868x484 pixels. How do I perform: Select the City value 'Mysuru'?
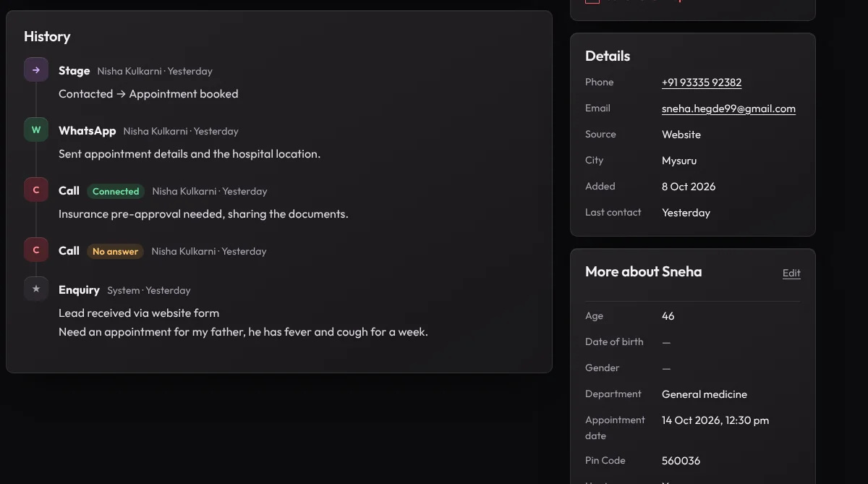(679, 161)
